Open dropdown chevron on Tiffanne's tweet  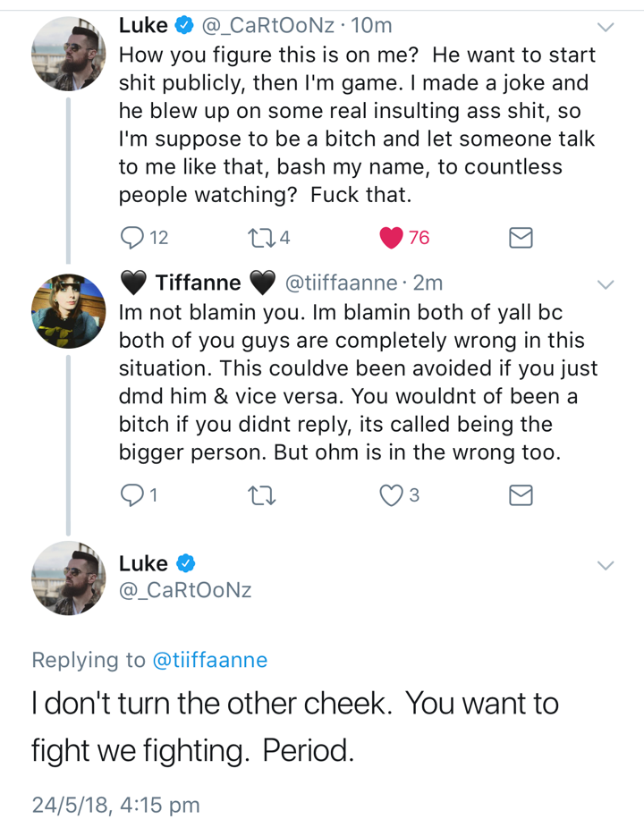606,284
